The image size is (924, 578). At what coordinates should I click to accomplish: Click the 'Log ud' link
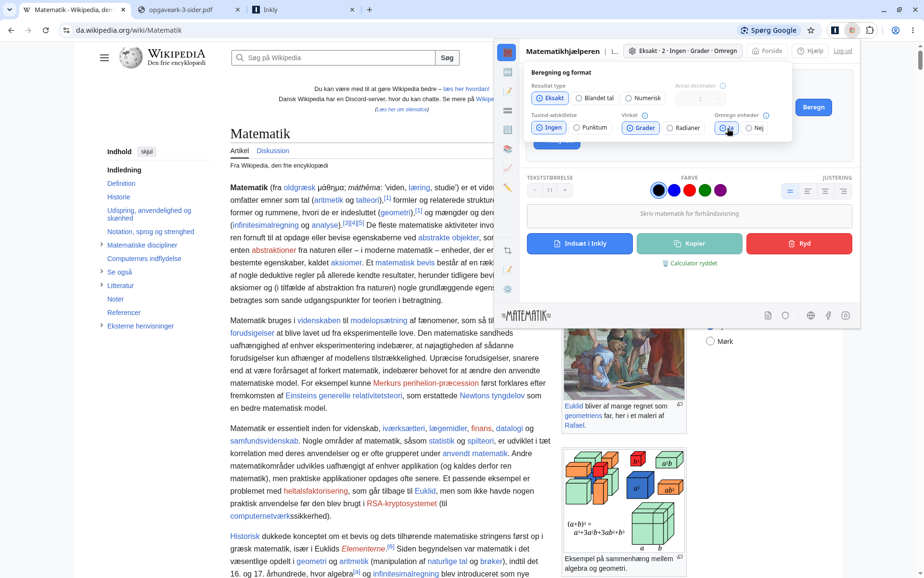point(843,51)
